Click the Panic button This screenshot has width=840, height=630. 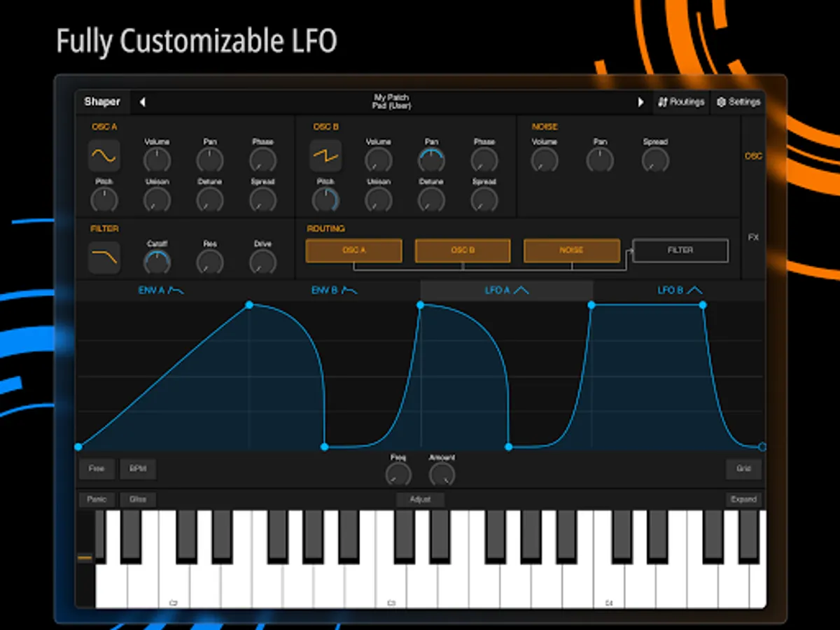click(97, 500)
